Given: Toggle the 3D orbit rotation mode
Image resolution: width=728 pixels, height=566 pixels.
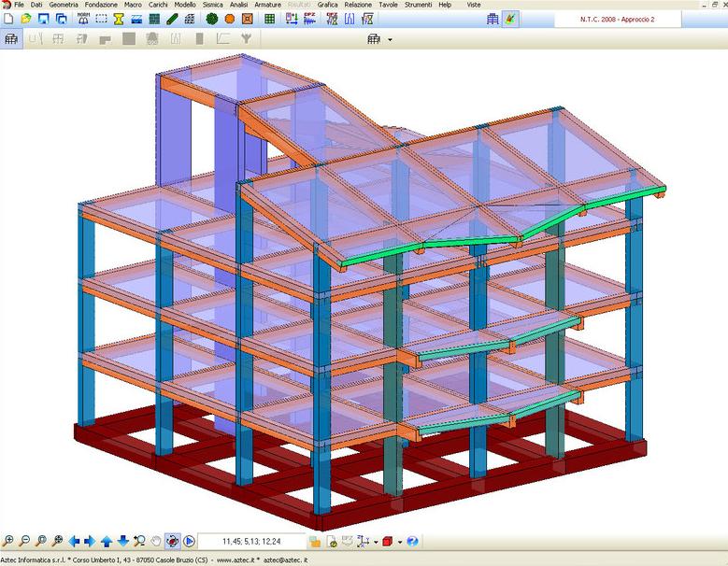Looking at the screenshot, I should pyautogui.click(x=172, y=541).
